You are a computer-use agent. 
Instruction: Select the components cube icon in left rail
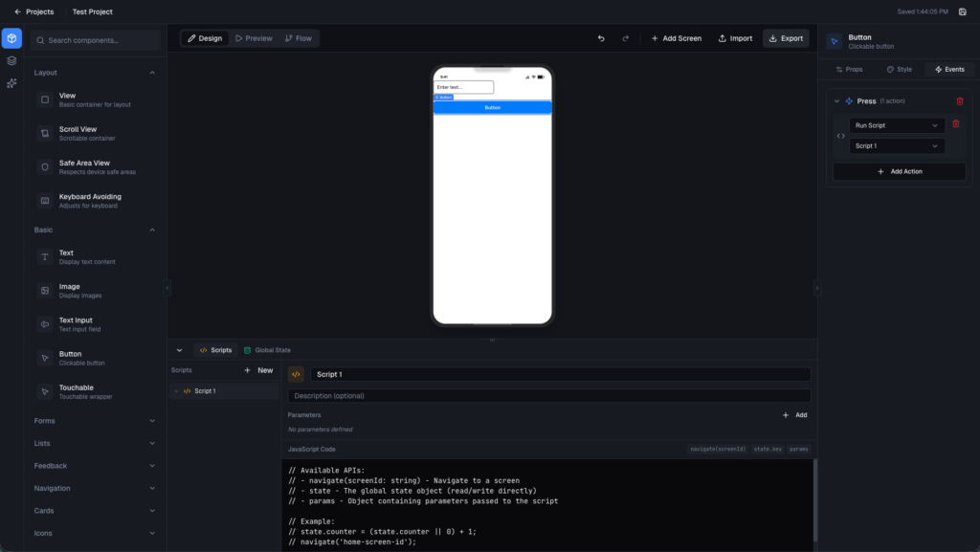pos(11,39)
